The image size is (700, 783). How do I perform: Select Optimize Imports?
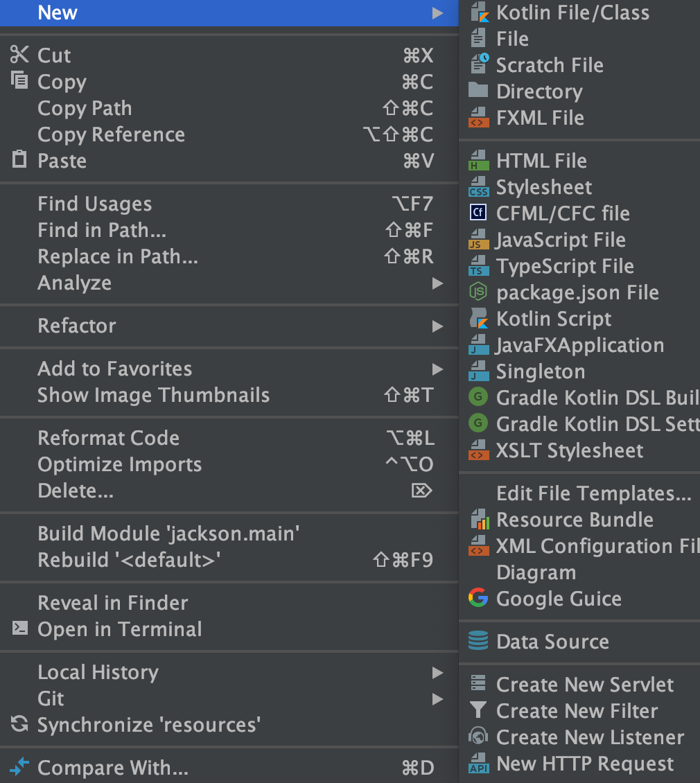pos(229,464)
